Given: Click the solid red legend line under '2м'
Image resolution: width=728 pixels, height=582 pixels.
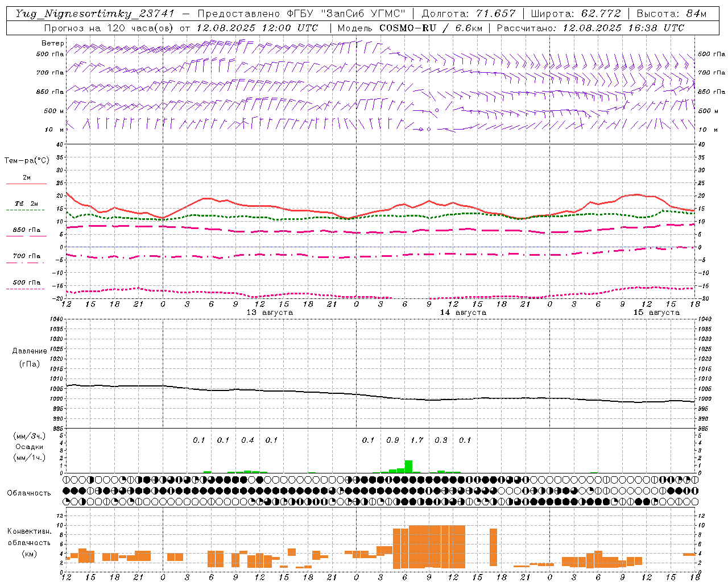Looking at the screenshot, I should point(26,184).
